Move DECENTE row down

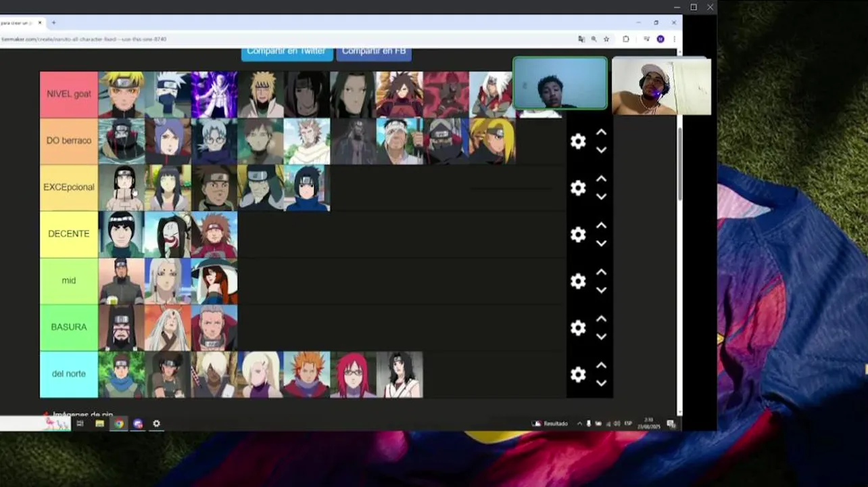(x=601, y=243)
